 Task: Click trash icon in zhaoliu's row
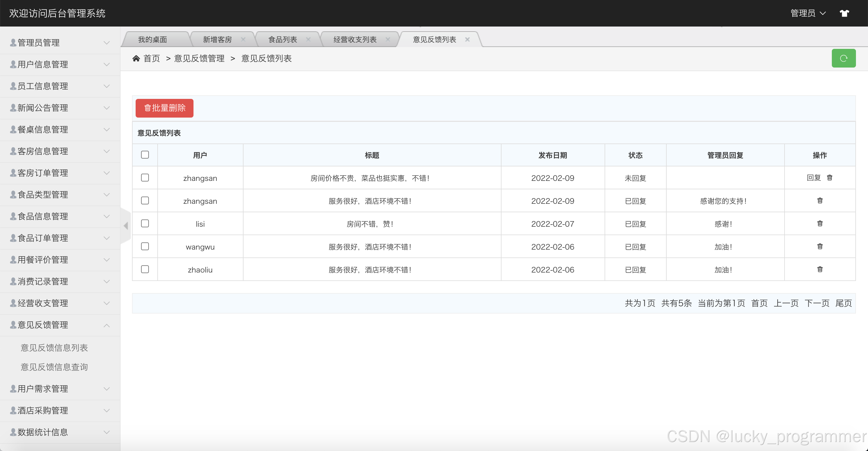click(820, 269)
